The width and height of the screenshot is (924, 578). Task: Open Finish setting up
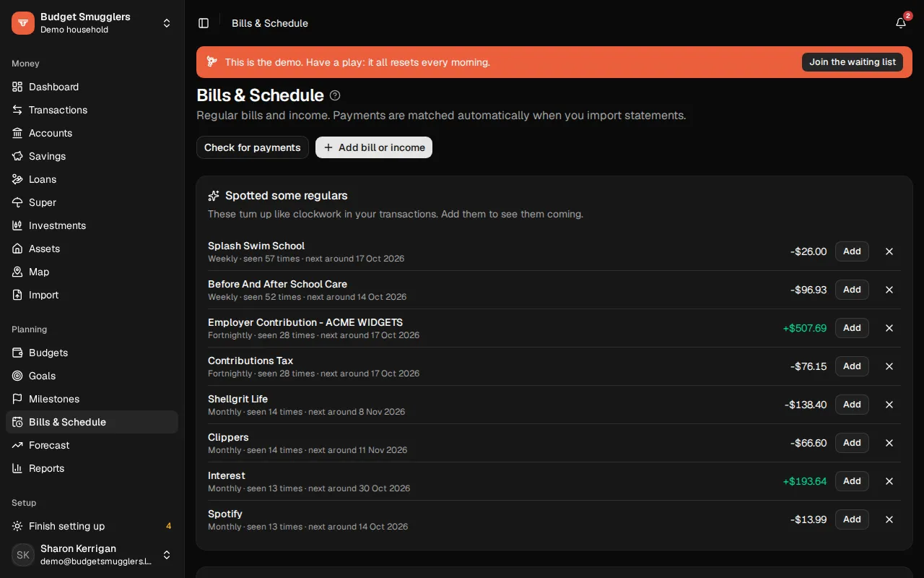pos(92,526)
